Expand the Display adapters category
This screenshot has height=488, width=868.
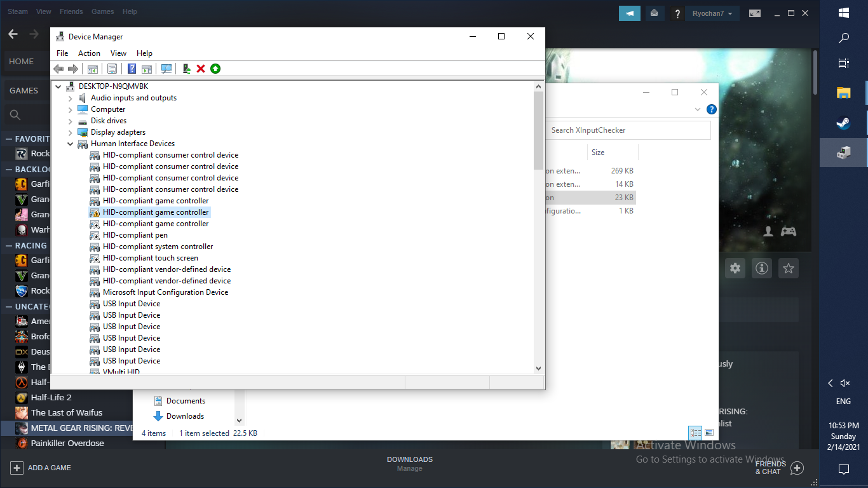click(x=70, y=132)
